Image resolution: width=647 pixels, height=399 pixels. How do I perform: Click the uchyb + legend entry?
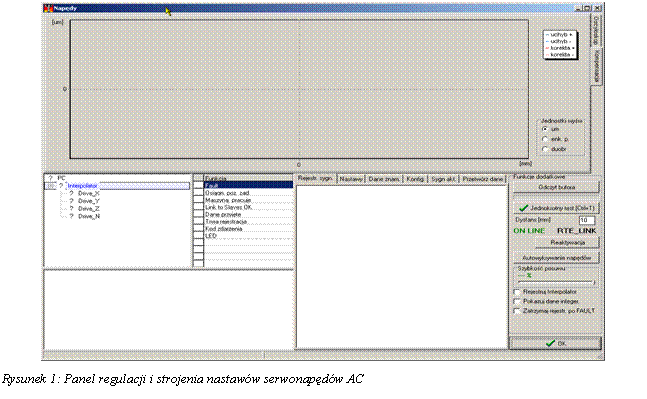[560, 35]
